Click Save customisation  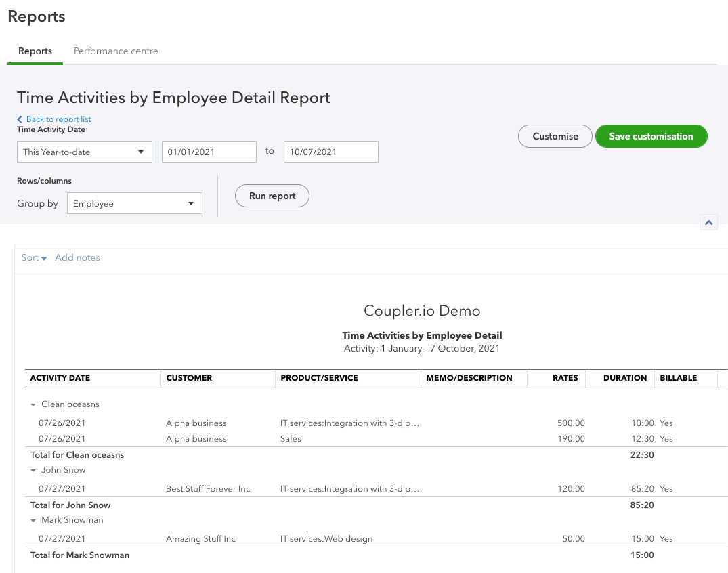651,135
